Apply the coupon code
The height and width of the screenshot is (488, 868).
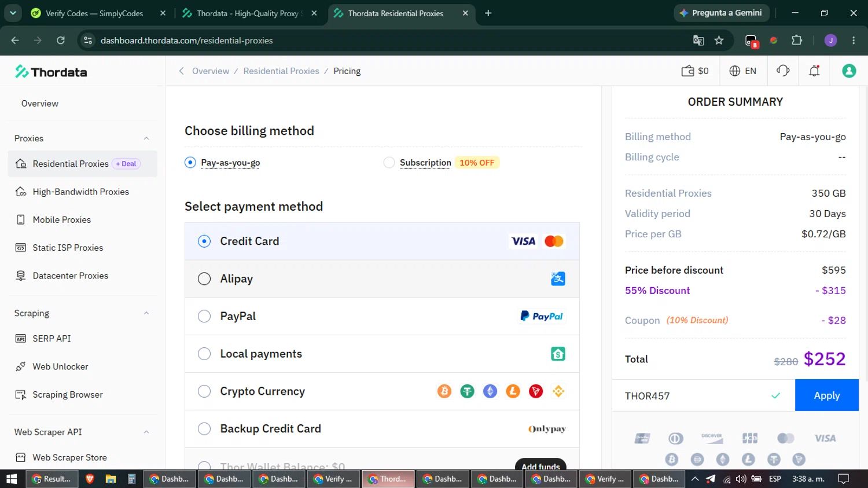[x=826, y=395]
